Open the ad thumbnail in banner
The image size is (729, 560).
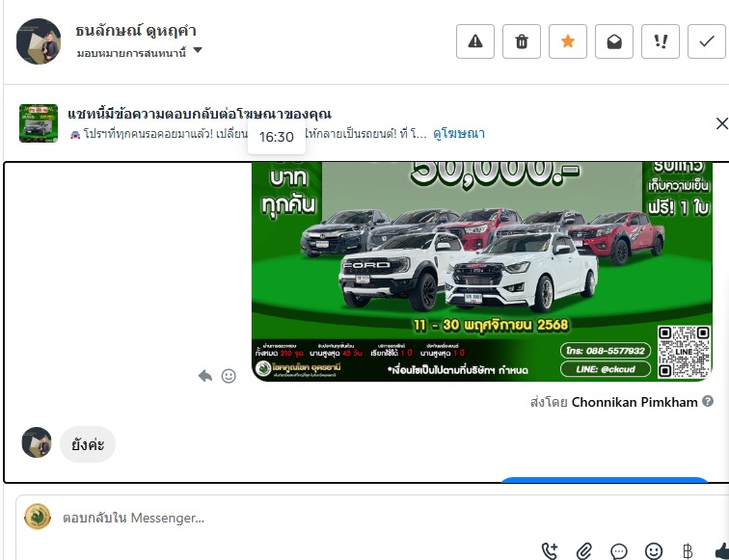39,123
